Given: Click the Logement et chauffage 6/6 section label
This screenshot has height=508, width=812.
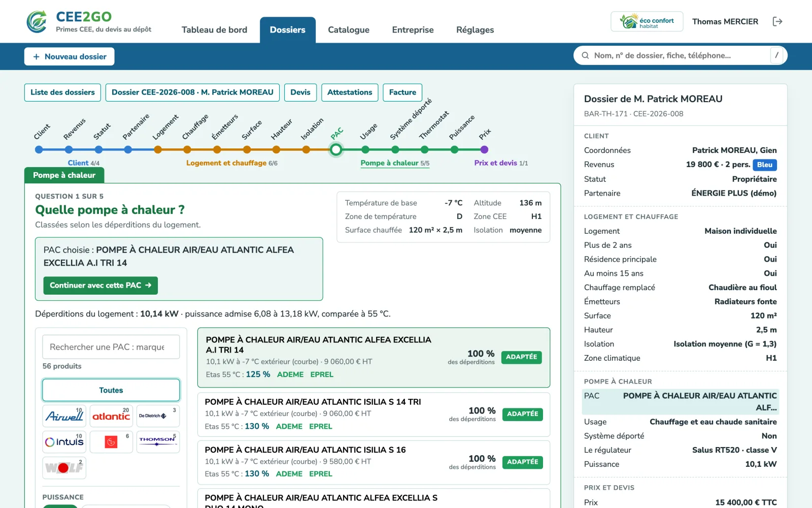Looking at the screenshot, I should tap(232, 163).
